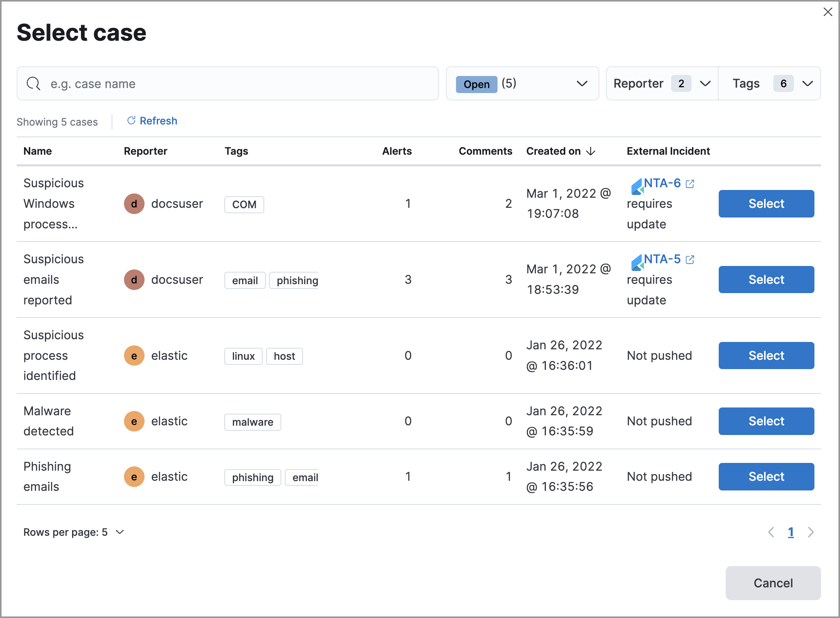Click page 1 in pagination
Image resolution: width=840 pixels, height=618 pixels.
pyautogui.click(x=790, y=532)
